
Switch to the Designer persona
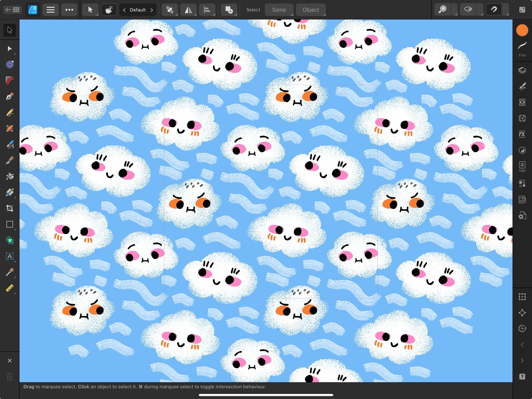point(33,10)
